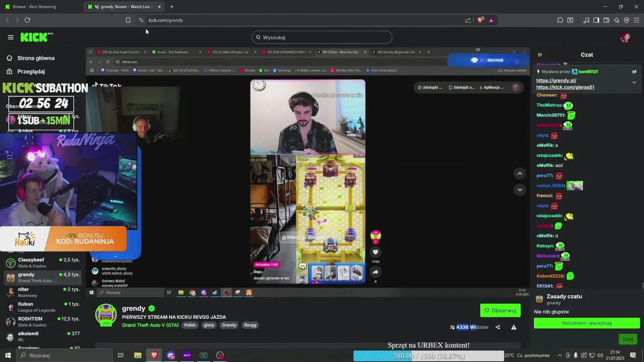Click the grendy streamer avatar

[x=106, y=315]
